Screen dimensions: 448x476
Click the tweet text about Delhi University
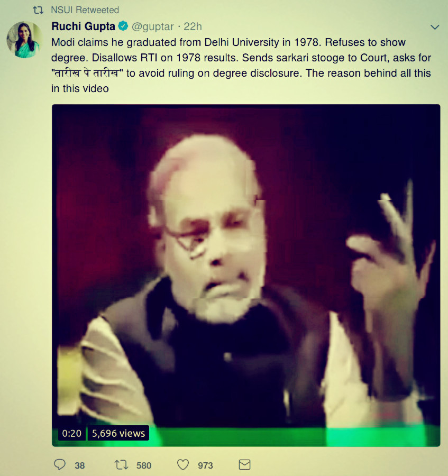(241, 65)
